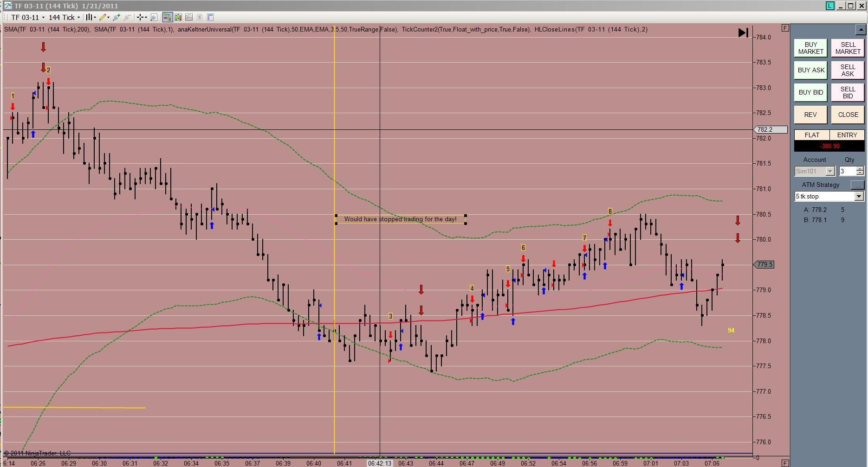The height and width of the screenshot is (467, 868).
Task: Click the NinjaTrader chart icon in title bar
Action: click(7, 6)
